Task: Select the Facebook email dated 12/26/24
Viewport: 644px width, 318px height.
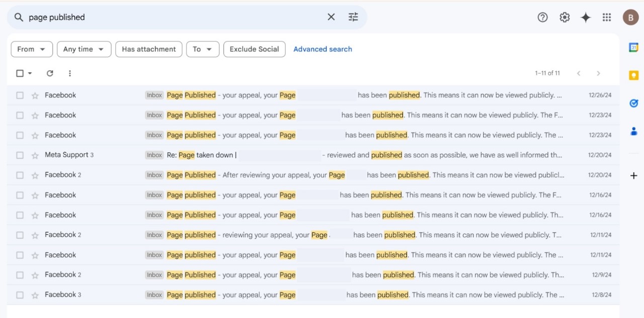Action: (x=20, y=95)
